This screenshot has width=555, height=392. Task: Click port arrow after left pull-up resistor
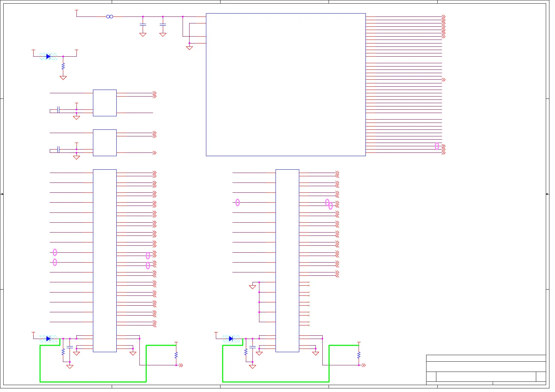click(x=181, y=365)
